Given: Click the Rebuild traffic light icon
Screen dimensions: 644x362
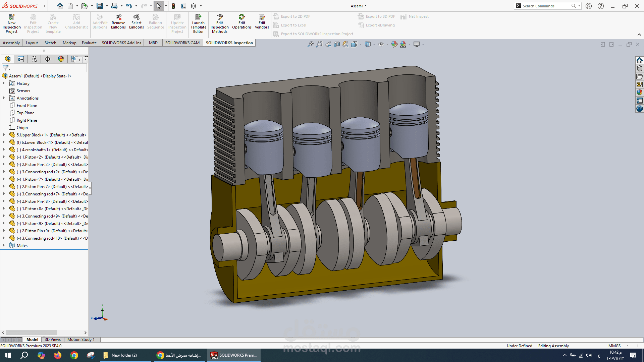Looking at the screenshot, I should coord(173,6).
